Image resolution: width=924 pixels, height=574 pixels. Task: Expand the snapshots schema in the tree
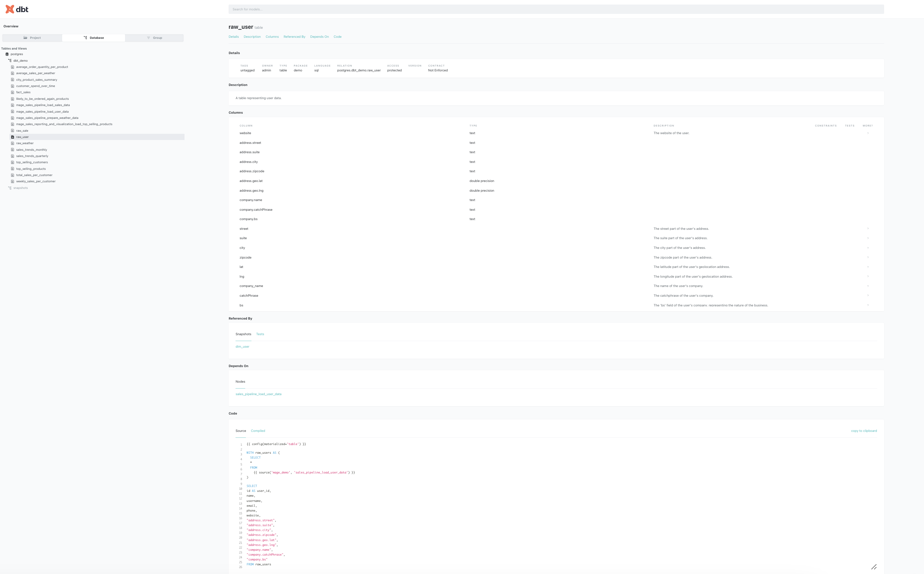(20, 188)
